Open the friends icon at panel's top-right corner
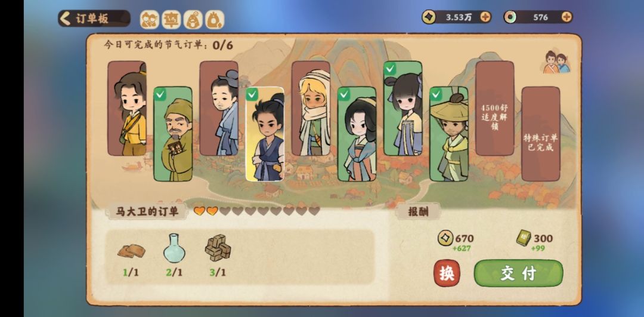 pos(556,62)
